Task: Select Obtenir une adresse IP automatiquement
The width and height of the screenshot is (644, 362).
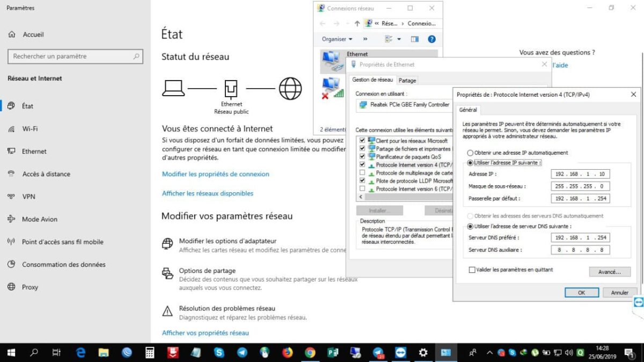Action: (x=471, y=153)
